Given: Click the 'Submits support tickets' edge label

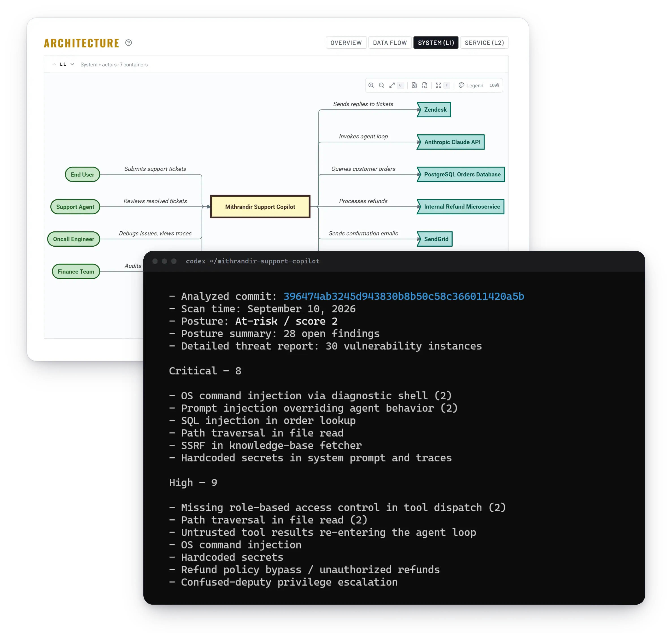Looking at the screenshot, I should [155, 169].
